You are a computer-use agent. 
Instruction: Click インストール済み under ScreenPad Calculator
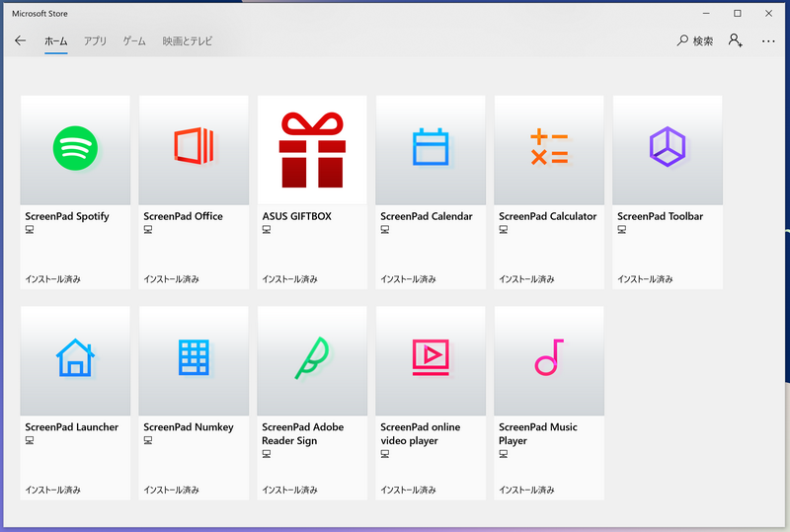526,279
